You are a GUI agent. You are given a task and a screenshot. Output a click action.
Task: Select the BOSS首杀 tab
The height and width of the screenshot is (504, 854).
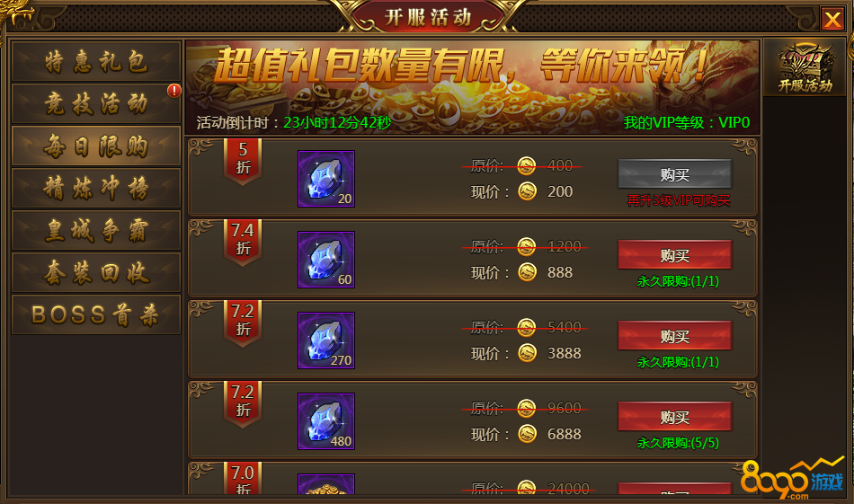pos(96,314)
